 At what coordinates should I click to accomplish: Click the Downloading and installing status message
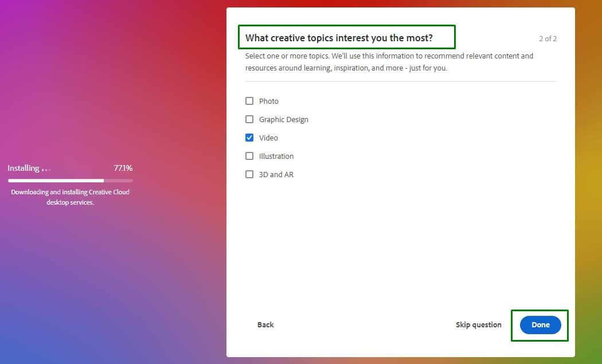click(70, 197)
